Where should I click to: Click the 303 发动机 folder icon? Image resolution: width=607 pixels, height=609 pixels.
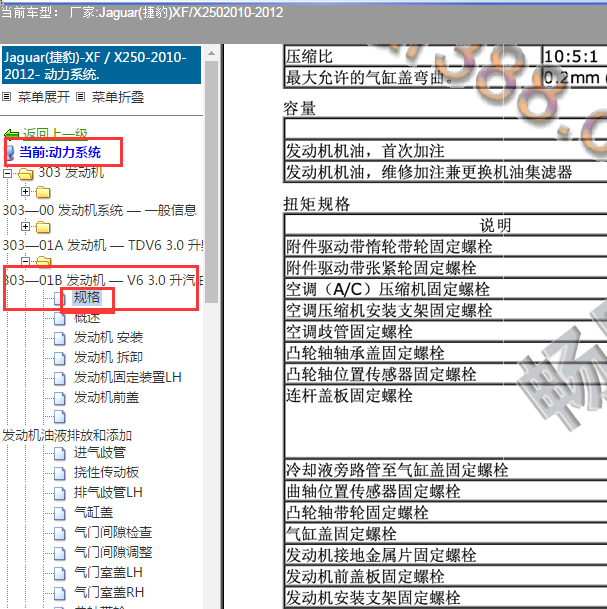click(26, 174)
